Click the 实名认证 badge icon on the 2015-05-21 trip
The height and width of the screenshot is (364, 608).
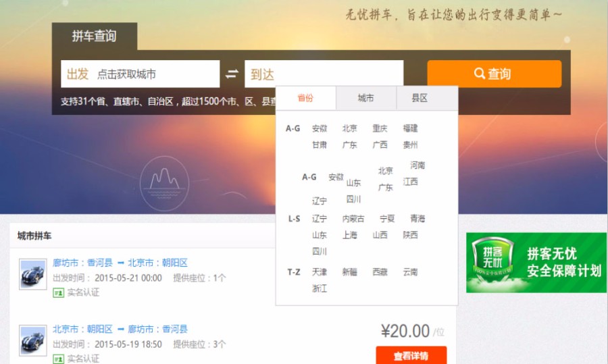pos(58,292)
